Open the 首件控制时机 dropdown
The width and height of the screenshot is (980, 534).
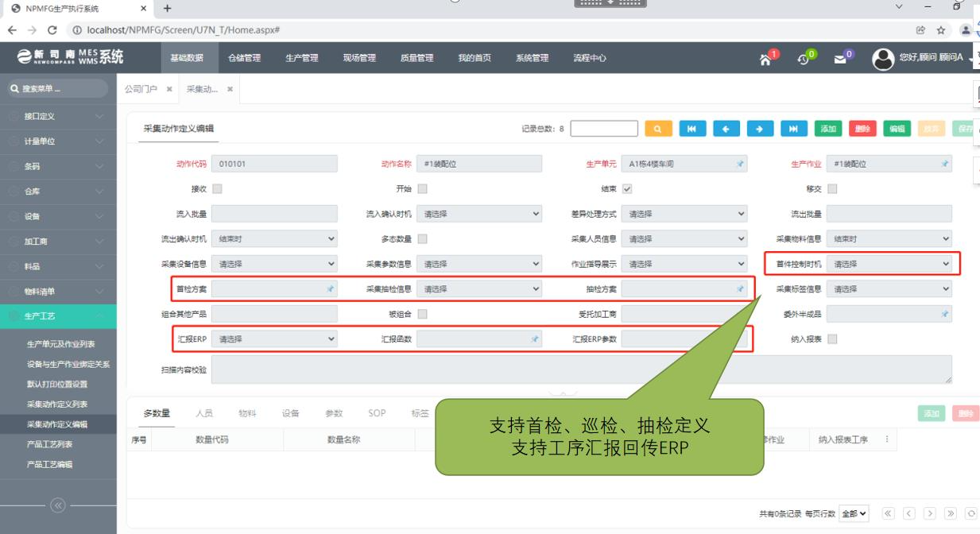(889, 265)
